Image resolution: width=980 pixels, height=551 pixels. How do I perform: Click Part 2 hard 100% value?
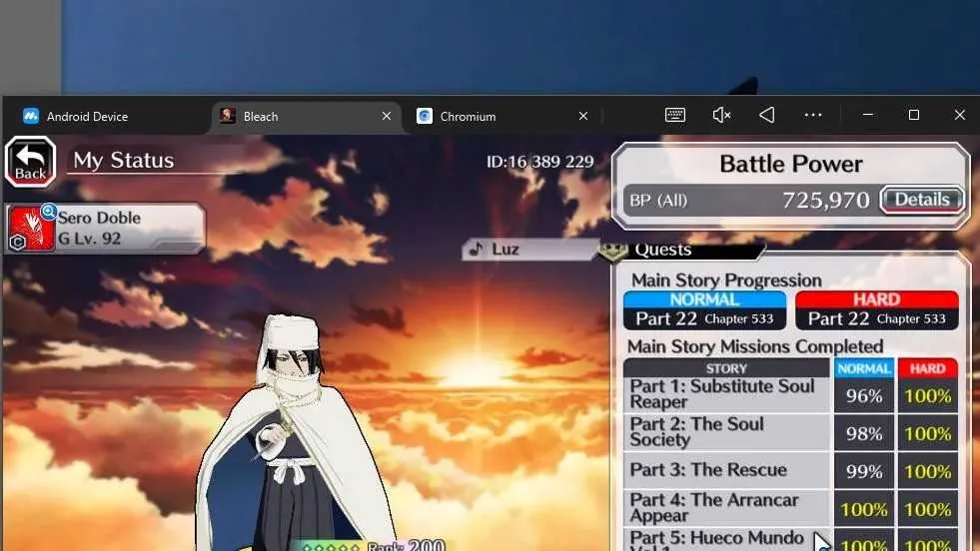pos(927,433)
